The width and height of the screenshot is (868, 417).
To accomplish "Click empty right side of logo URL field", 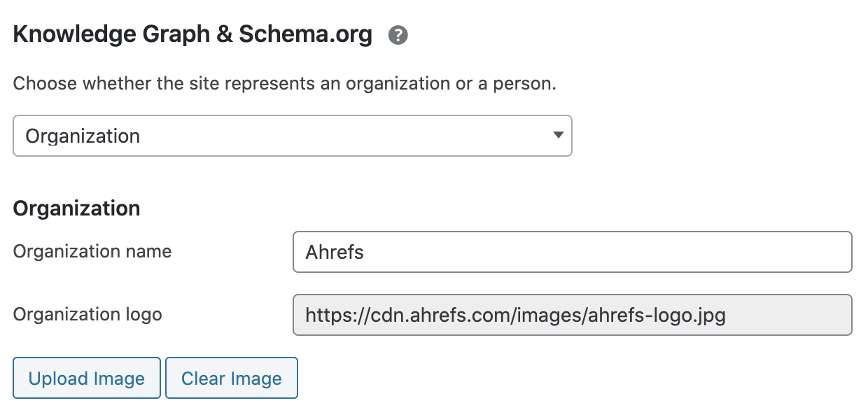I will tap(791, 315).
